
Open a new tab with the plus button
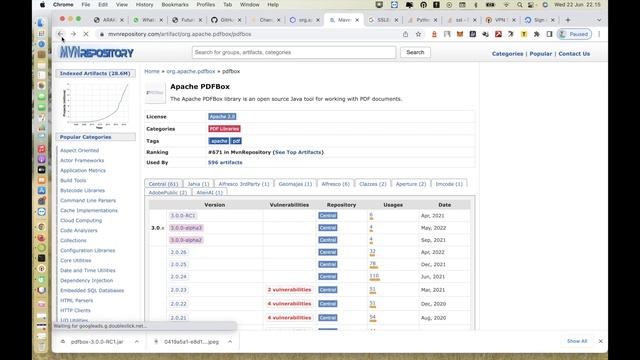pyautogui.click(x=568, y=20)
